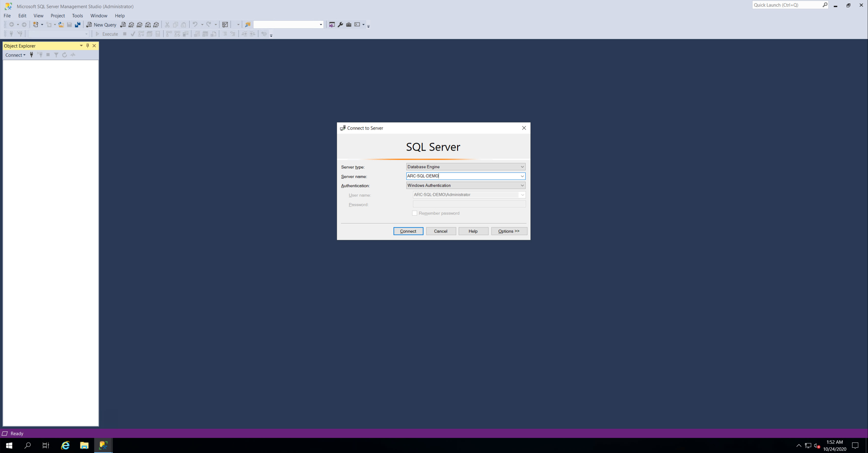Click the New Query toolbar button
Screen dimensions: 868x453
click(101, 25)
